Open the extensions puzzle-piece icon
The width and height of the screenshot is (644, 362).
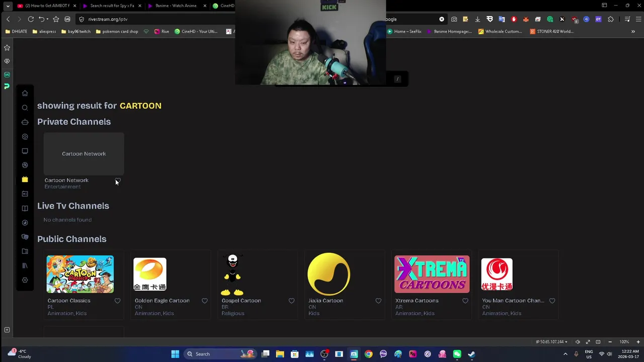coord(611,19)
